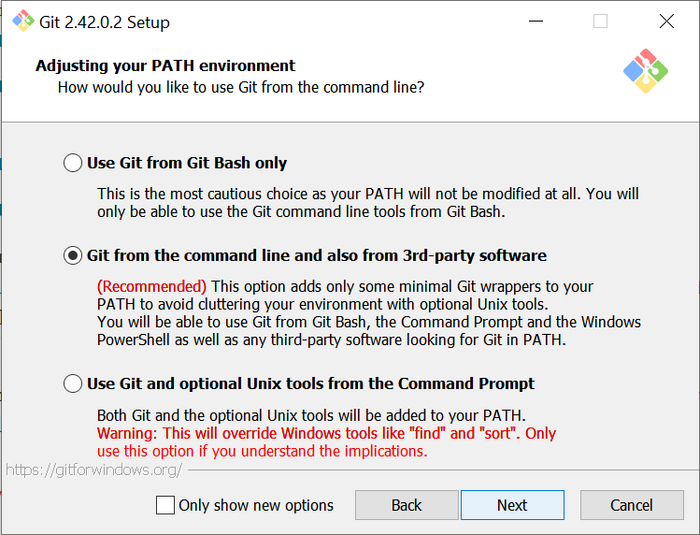Select "Use Git from Git Bash only"

pos(73,163)
